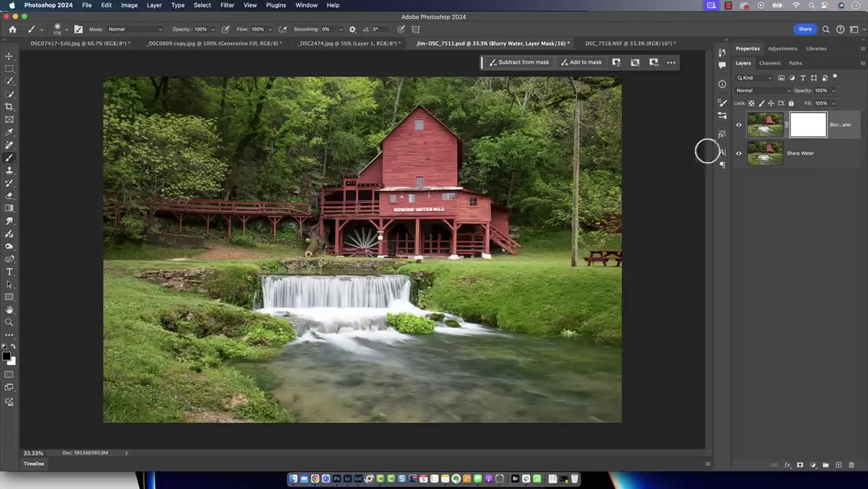Switch to the Channels tab
The image size is (868, 489).
[770, 63]
